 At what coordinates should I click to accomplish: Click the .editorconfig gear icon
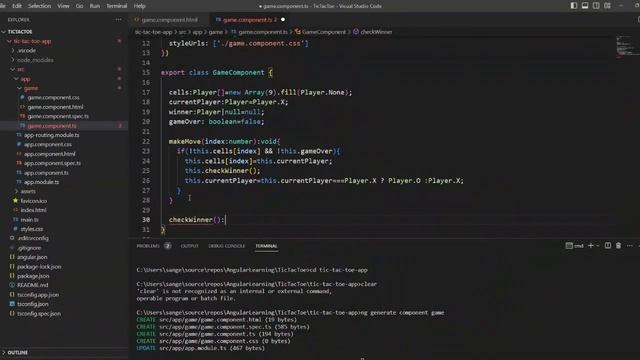pyautogui.click(x=12, y=238)
